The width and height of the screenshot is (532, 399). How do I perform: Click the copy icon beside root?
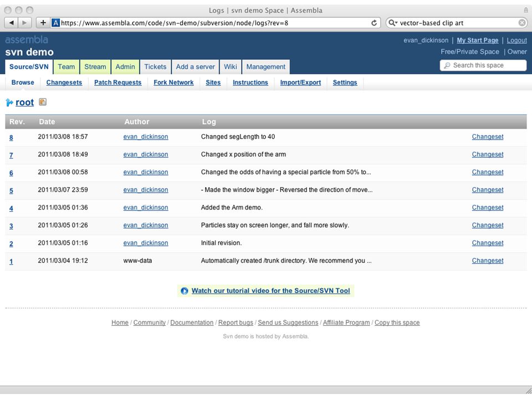(x=43, y=102)
